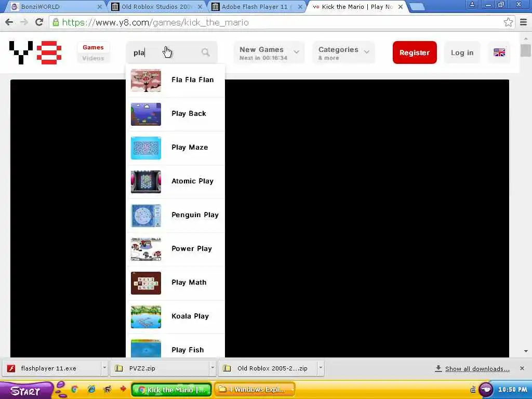
Task: Open PVZ2.zip from downloads bar
Action: (x=160, y=368)
